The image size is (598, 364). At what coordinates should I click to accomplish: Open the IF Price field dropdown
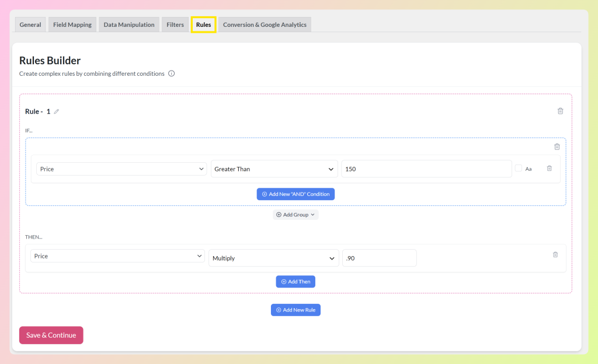point(121,169)
